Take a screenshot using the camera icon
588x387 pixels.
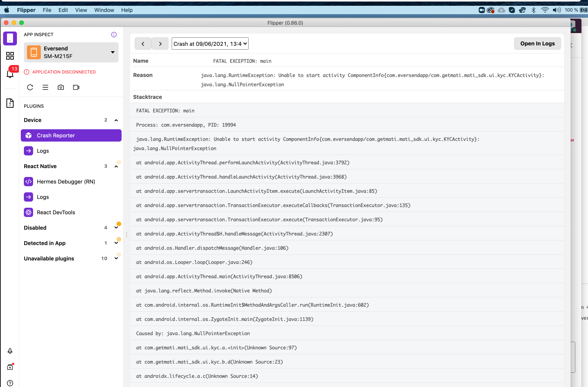click(x=60, y=87)
